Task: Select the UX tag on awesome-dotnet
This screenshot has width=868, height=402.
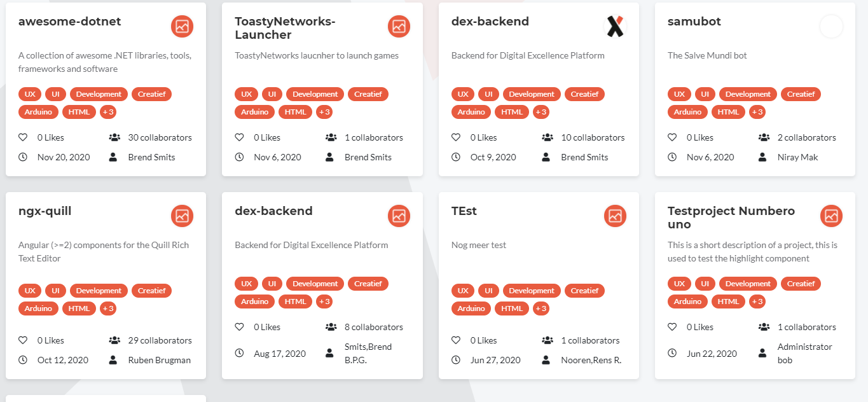Action: pyautogui.click(x=29, y=94)
